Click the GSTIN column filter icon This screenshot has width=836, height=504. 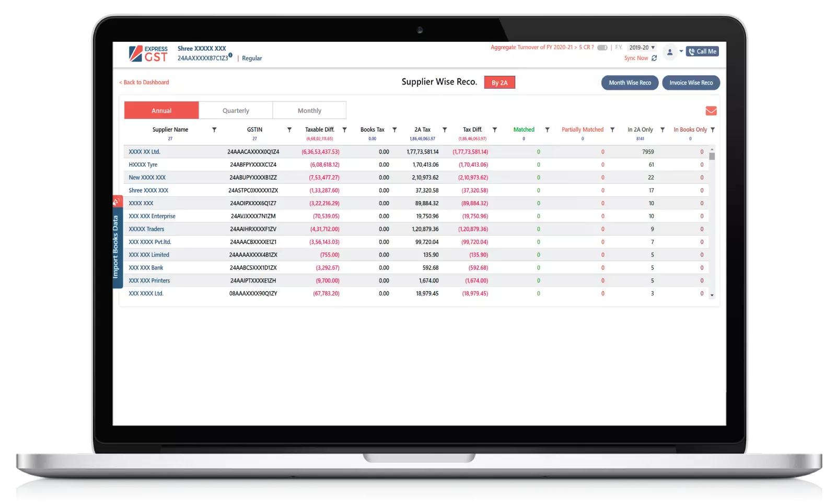click(x=289, y=130)
